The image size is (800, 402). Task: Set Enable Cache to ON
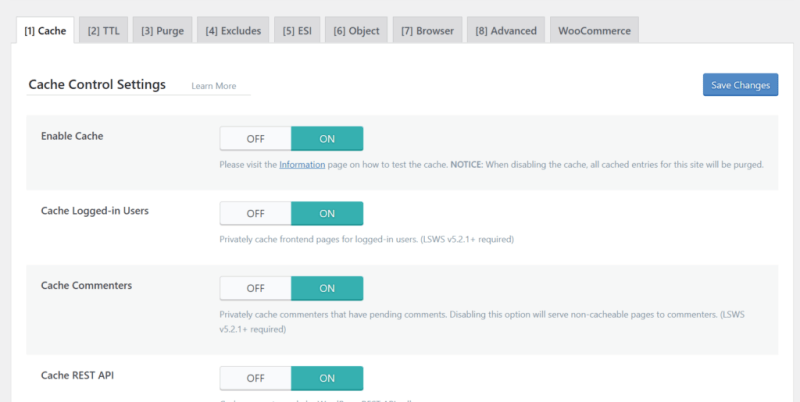[x=327, y=139]
